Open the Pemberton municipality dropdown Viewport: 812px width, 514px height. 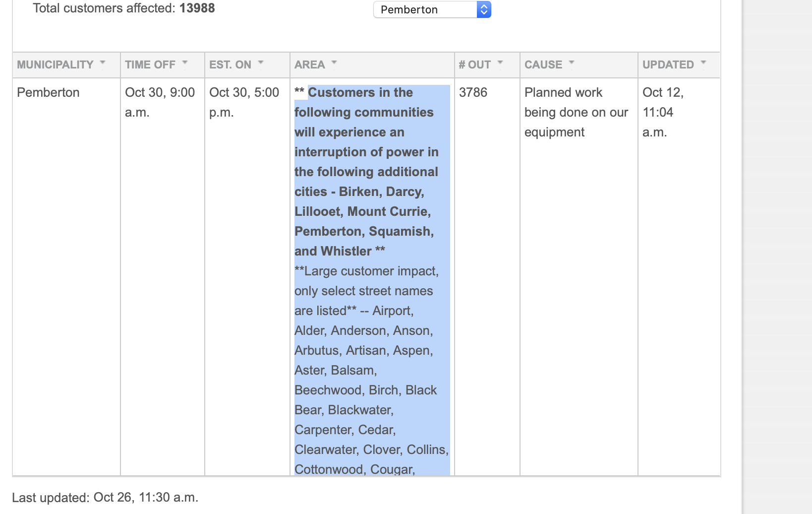tap(425, 9)
